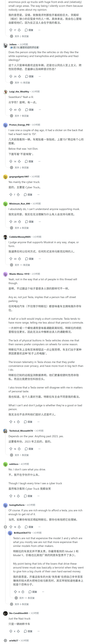The width and height of the screenshot is (86, 644).
Task: Collapse losingthefarm's comment thread
Action: [5, 527]
